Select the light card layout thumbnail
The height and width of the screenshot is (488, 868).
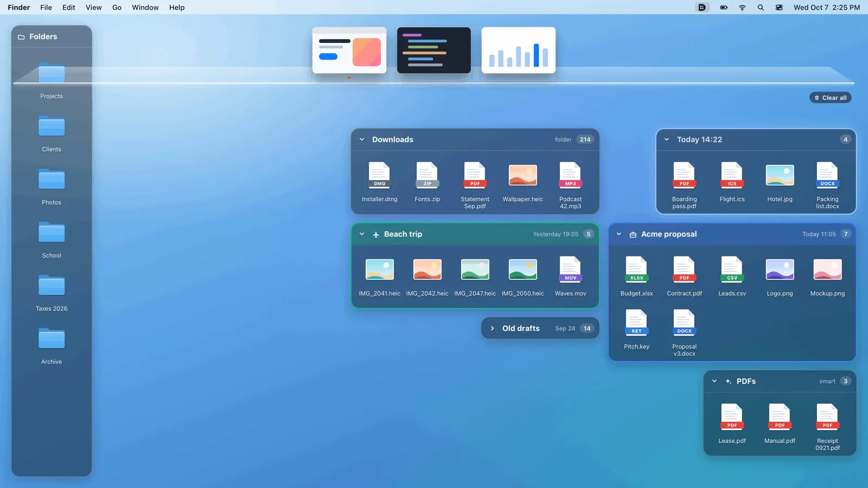click(x=349, y=50)
